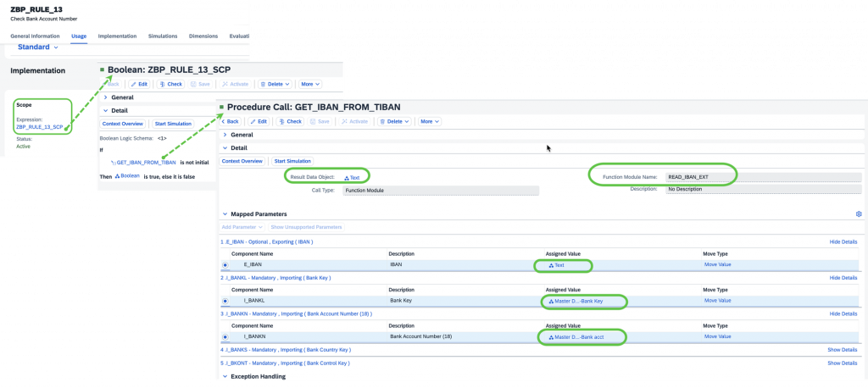Click Check in the Boolean ZBP_RULE_13_SCP toolbar

(x=170, y=84)
